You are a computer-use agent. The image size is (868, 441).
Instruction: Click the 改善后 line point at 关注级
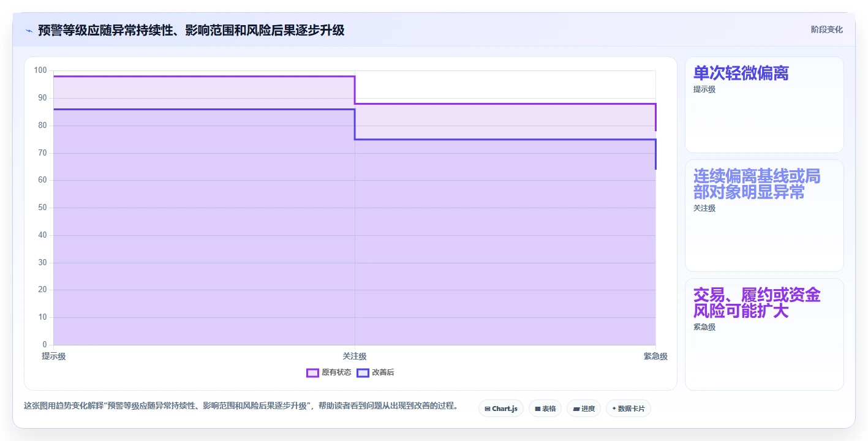[x=355, y=139]
